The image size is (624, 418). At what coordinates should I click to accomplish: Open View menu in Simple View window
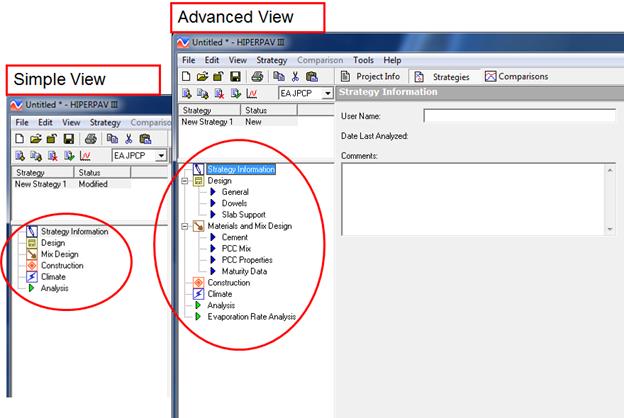[x=71, y=122]
